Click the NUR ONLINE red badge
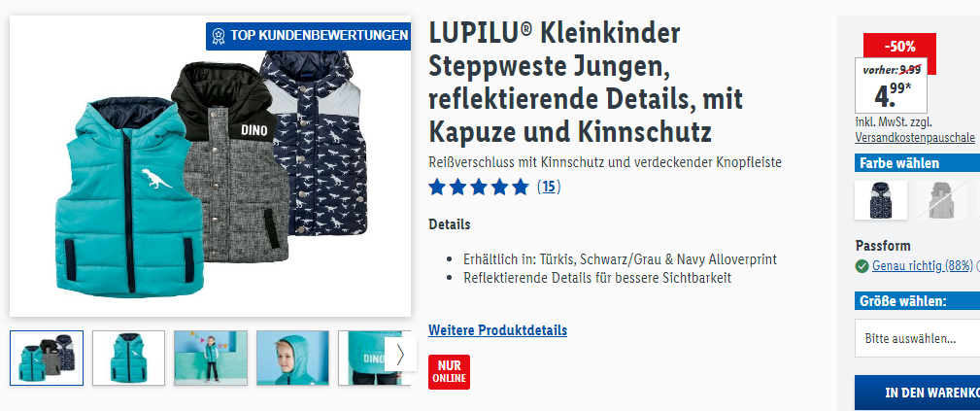Screen dimensions: 980x411 pos(449,371)
